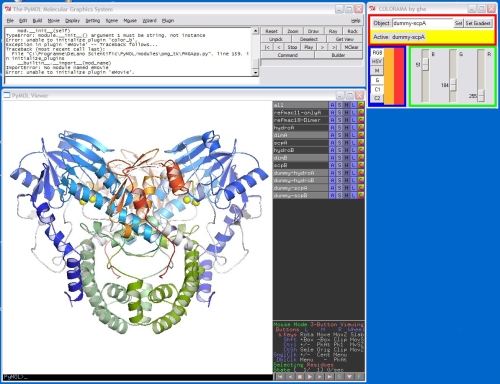Click the red color swatch in COLORAMA
This screenshot has width=500, height=384.
(x=399, y=76)
